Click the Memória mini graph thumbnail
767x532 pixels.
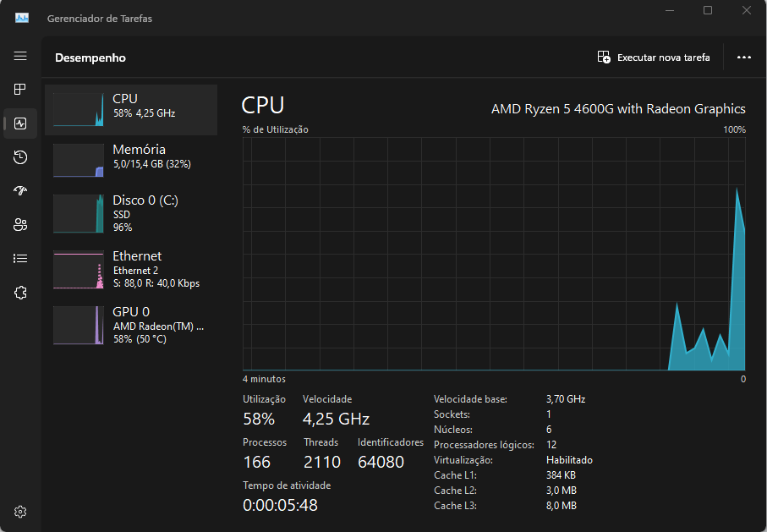point(79,160)
